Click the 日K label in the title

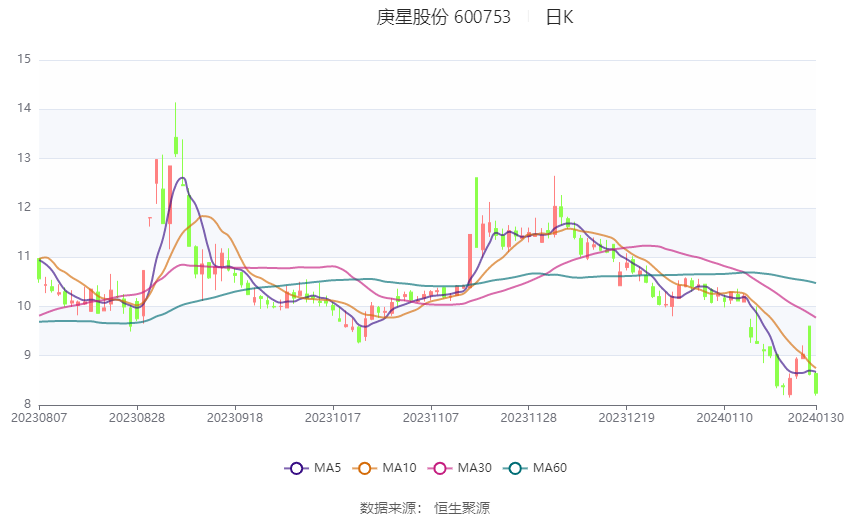coord(559,17)
